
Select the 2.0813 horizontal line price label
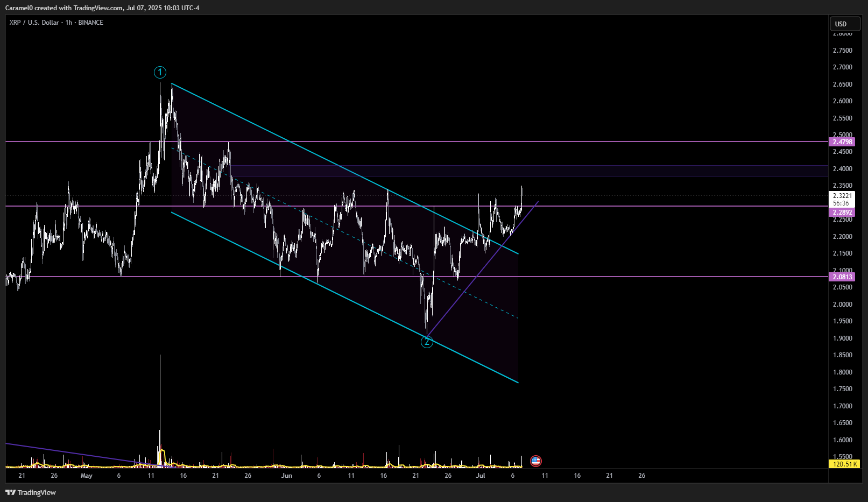[843, 277]
